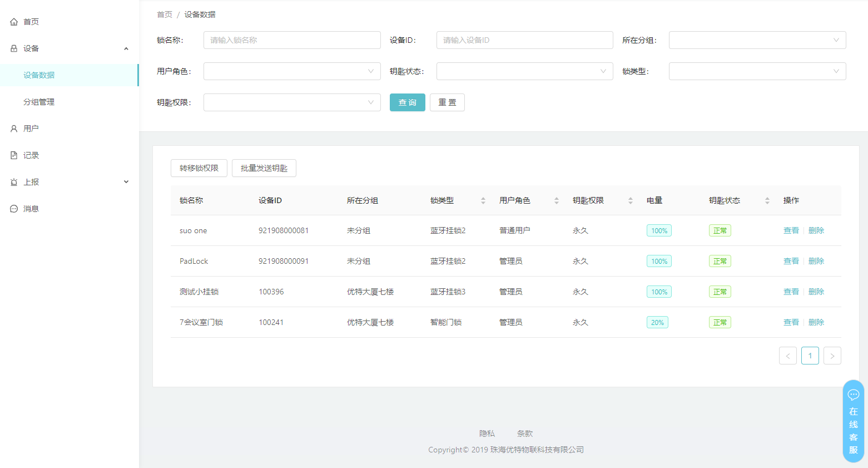868x468 pixels.
Task: Go to 分组管理 in sidebar
Action: tap(39, 102)
